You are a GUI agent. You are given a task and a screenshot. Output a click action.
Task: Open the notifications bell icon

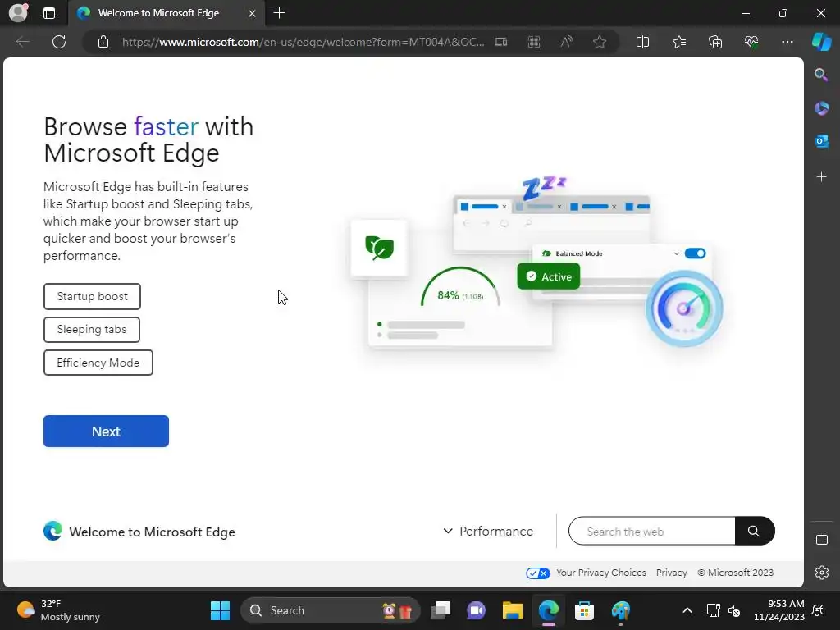(818, 610)
